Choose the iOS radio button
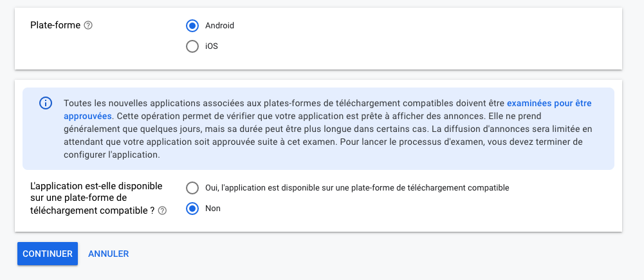The image size is (644, 280). [192, 46]
